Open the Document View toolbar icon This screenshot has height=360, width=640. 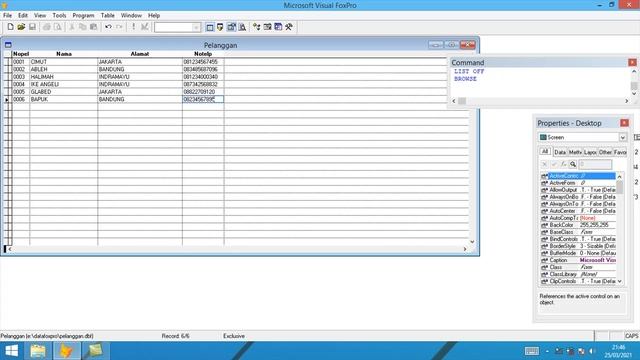pos(242,27)
